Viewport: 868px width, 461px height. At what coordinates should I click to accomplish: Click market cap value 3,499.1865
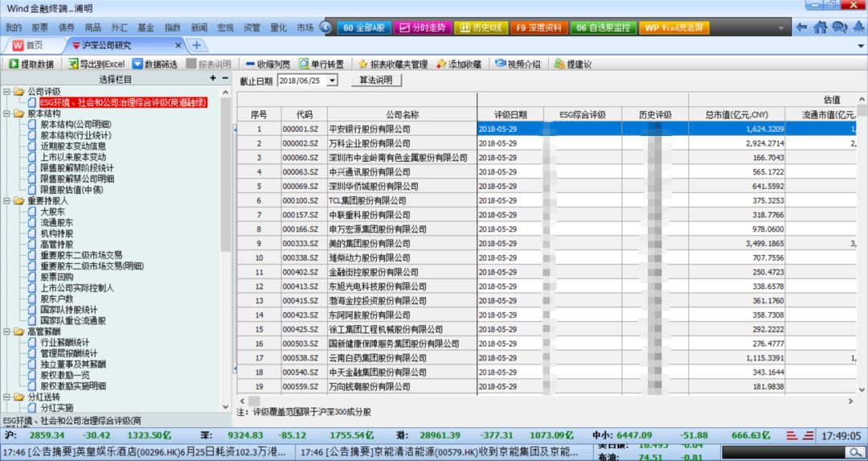764,243
